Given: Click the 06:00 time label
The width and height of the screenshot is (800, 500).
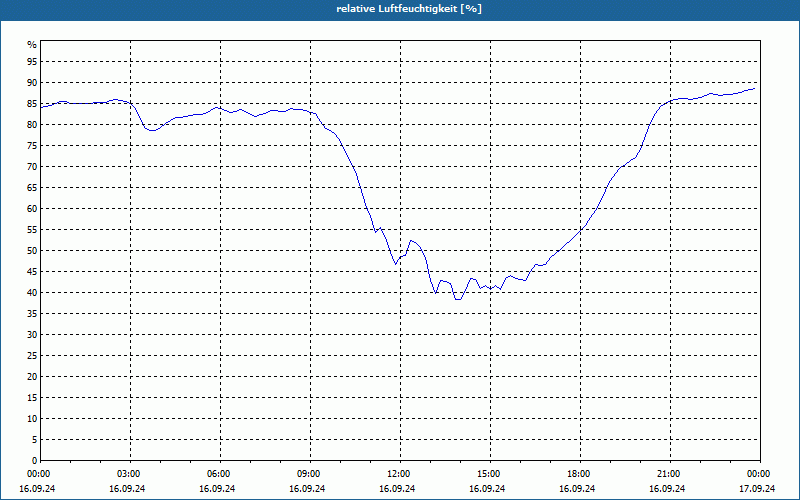Looking at the screenshot, I should (220, 474).
